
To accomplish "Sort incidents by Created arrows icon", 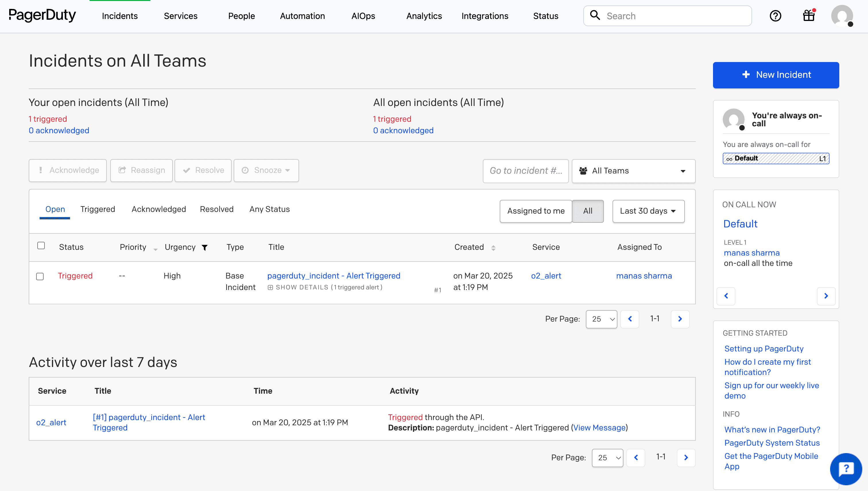I will (493, 248).
